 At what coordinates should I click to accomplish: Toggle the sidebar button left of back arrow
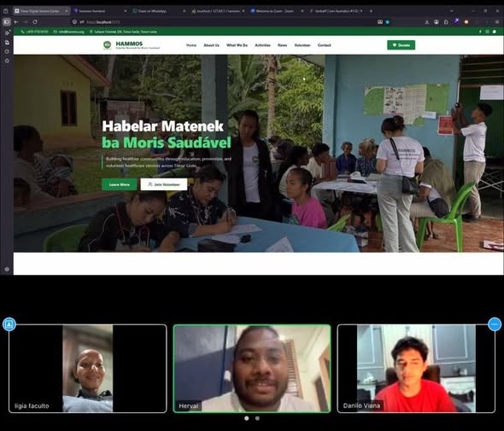7,22
